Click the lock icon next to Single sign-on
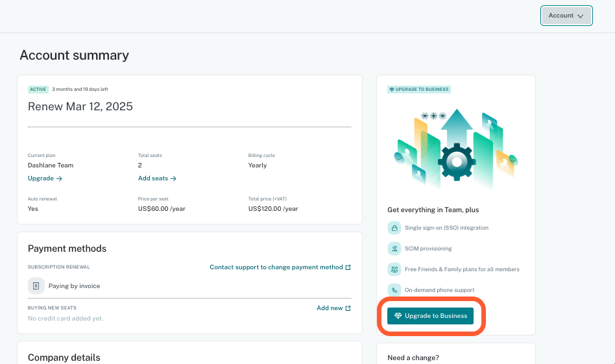 click(394, 228)
